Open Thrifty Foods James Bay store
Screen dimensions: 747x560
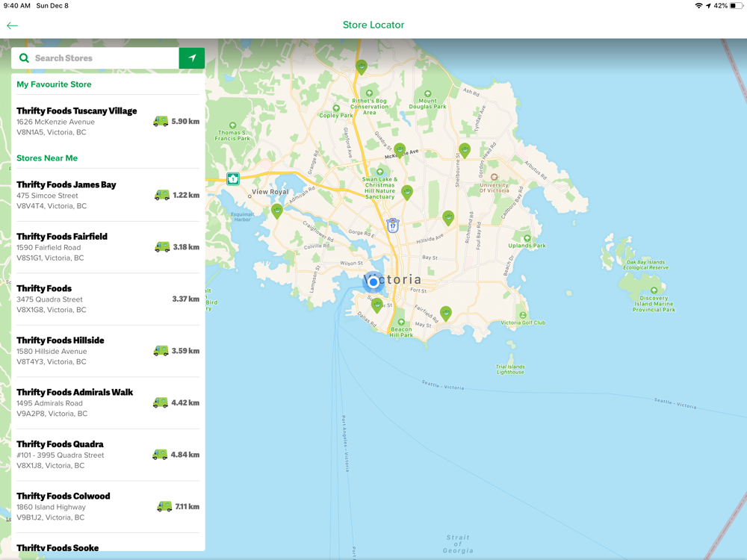[108, 195]
